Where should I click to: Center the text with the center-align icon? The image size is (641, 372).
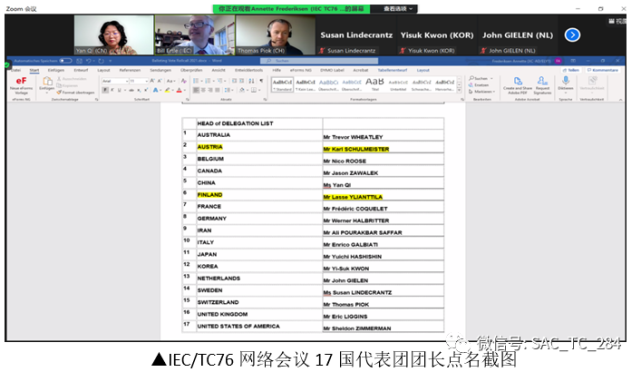pyautogui.click(x=203, y=90)
